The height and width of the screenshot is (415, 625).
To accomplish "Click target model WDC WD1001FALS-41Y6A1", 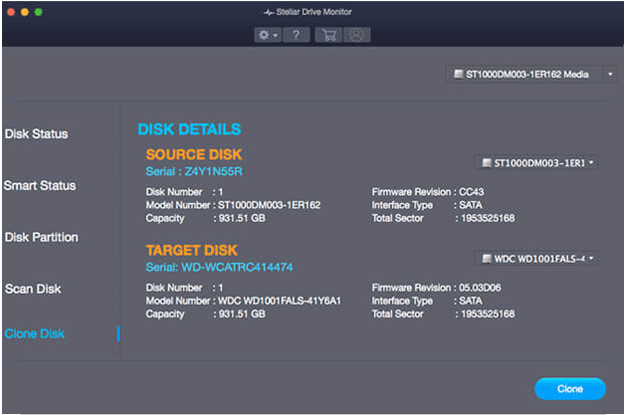I will [x=279, y=301].
